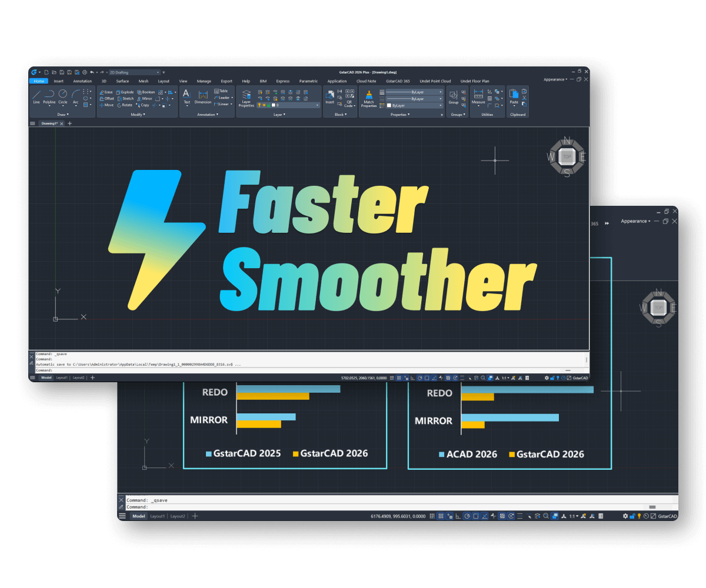This screenshot has height=588, width=706.
Task: Click the Arc tool icon
Action: (75, 95)
